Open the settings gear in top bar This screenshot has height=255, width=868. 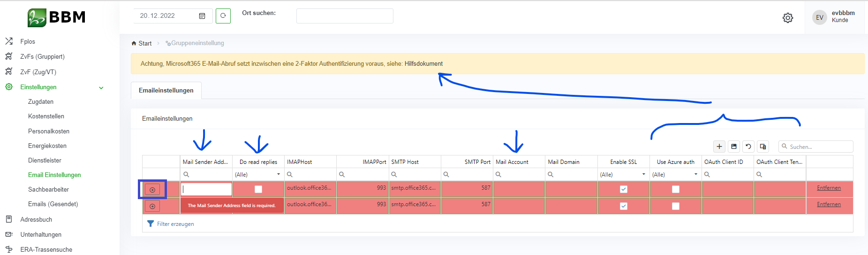tap(788, 18)
